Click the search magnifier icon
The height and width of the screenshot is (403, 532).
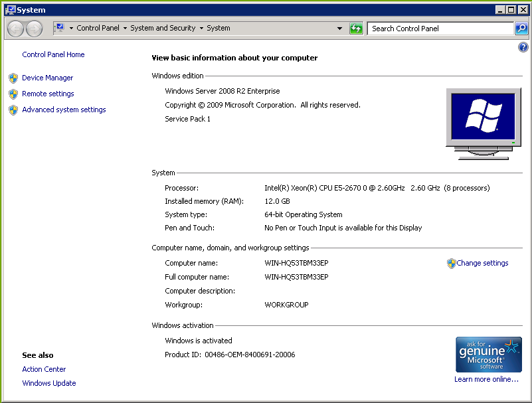[521, 28]
